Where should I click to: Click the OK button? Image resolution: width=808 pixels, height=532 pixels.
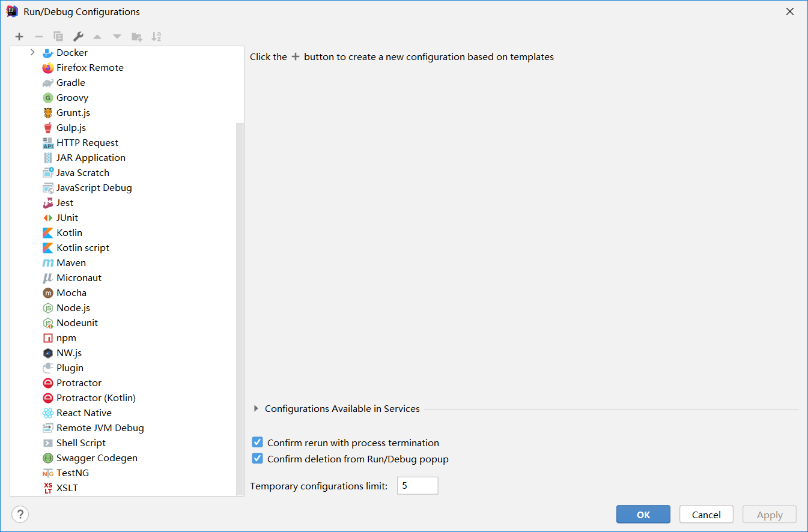[x=643, y=515]
